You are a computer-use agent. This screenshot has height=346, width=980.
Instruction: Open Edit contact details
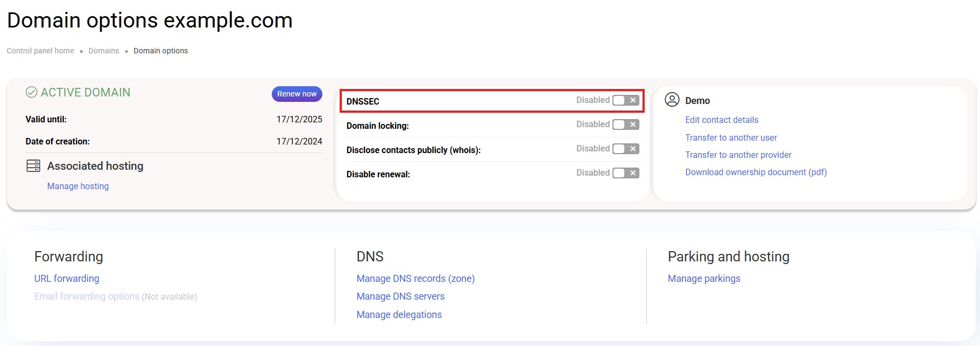pos(721,120)
